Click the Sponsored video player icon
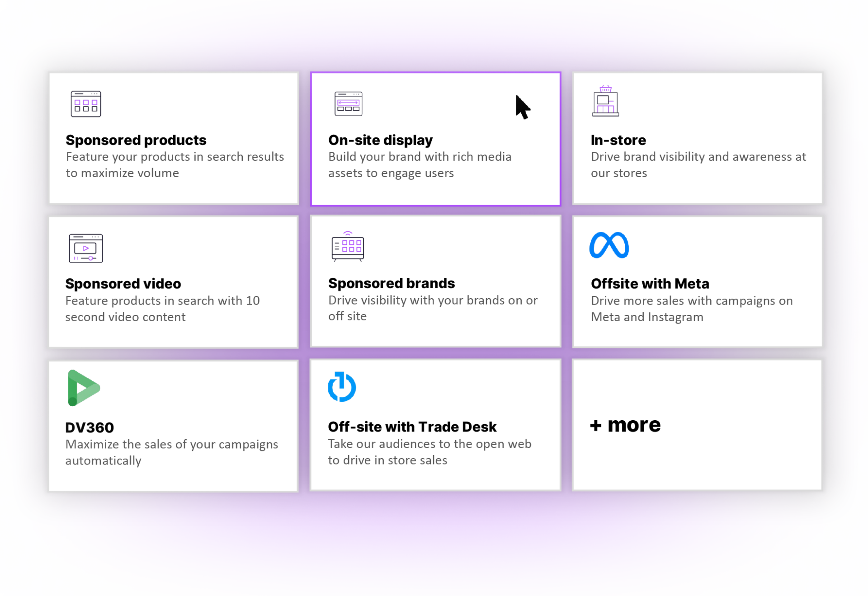This screenshot has height=596, width=868. 85,248
